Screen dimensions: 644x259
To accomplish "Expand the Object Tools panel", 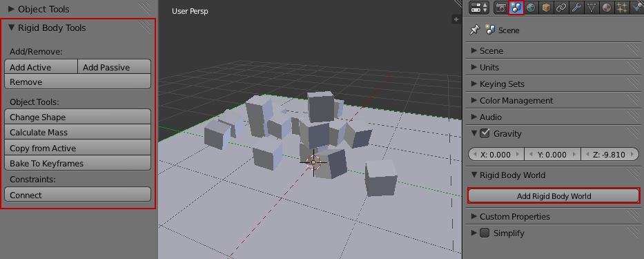I will [12, 9].
